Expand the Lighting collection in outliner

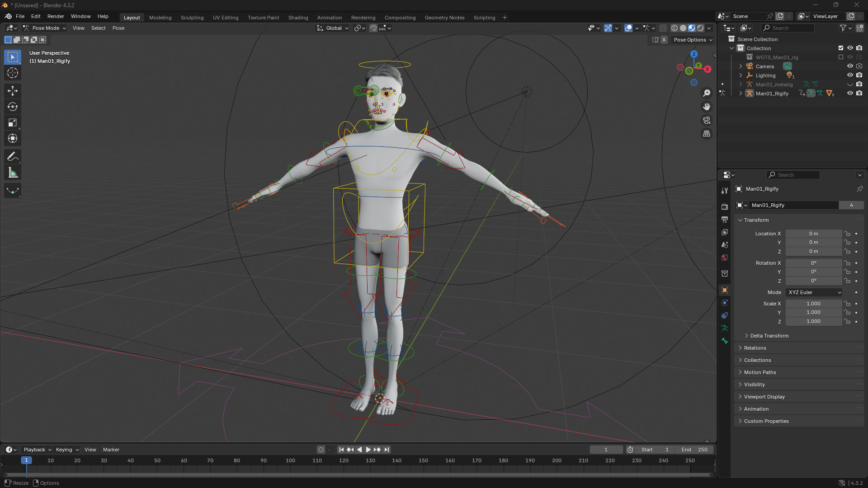point(741,75)
